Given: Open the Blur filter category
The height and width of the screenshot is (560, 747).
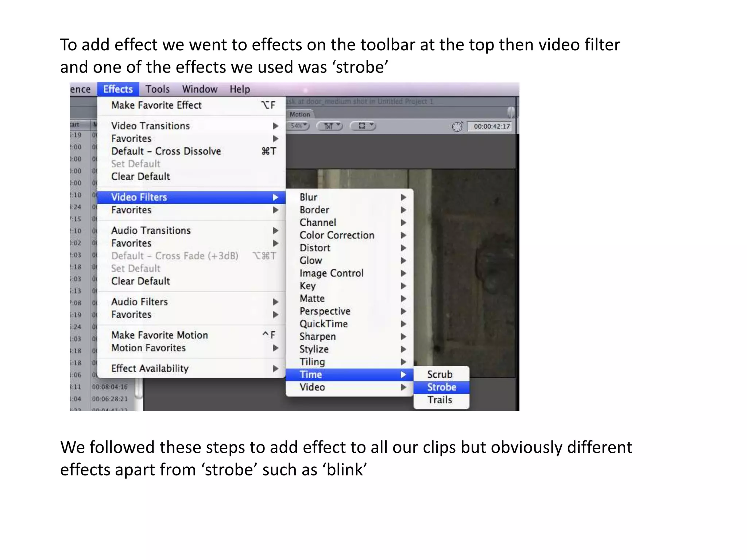Looking at the screenshot, I should (349, 197).
